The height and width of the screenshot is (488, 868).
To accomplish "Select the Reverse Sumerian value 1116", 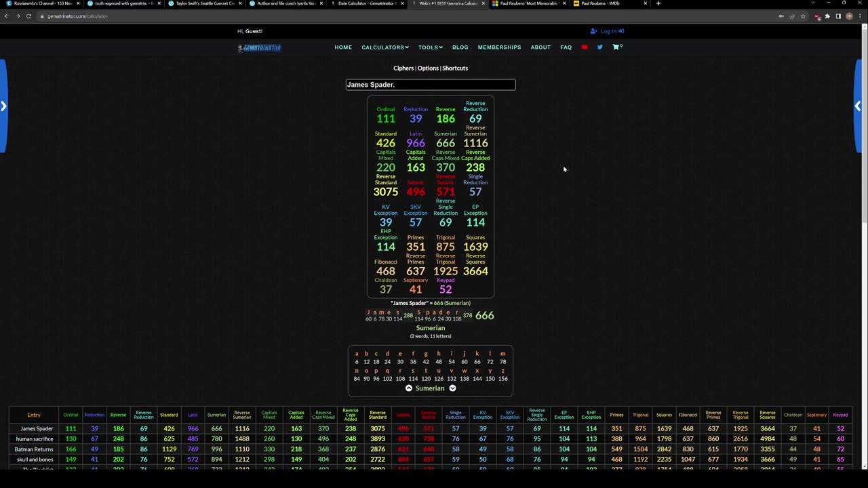I will (475, 143).
